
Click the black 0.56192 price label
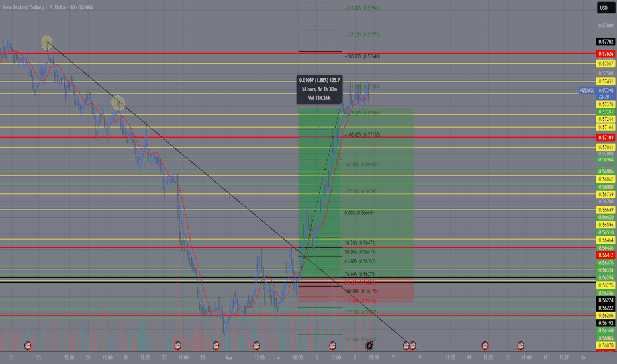(606, 323)
